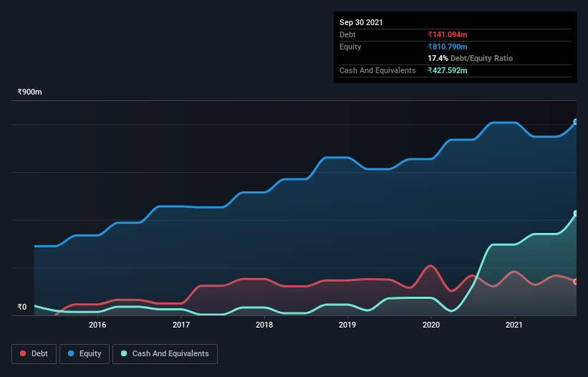
Task: Click the 2017 x-axis label
Action: click(181, 325)
